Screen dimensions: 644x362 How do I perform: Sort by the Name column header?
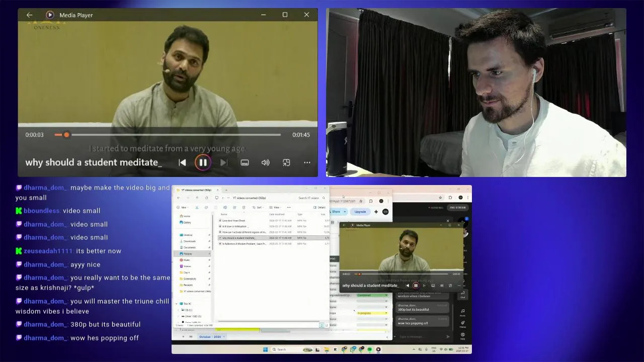click(224, 214)
